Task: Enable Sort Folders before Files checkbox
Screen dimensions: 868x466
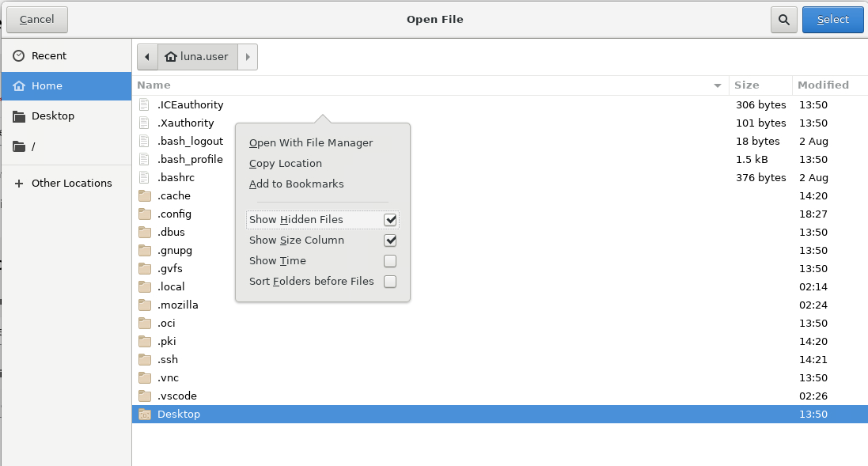Action: (x=390, y=281)
